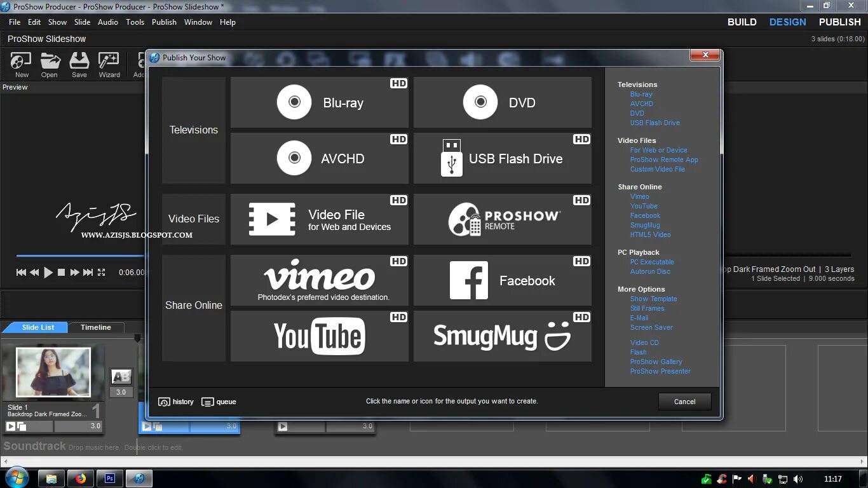Click the Open show toolbar icon
Viewport: 868px width, 488px height.
pos(50,65)
